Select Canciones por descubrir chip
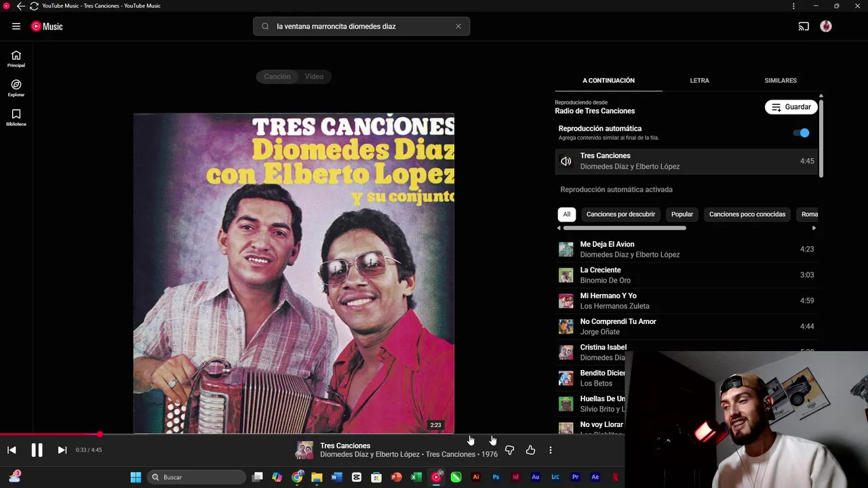Screen dimensions: 868x488 tap(620, 214)
